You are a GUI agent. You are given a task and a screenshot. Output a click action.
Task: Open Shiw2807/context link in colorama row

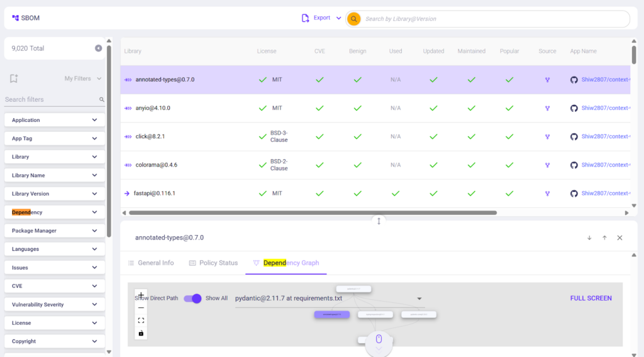click(606, 165)
